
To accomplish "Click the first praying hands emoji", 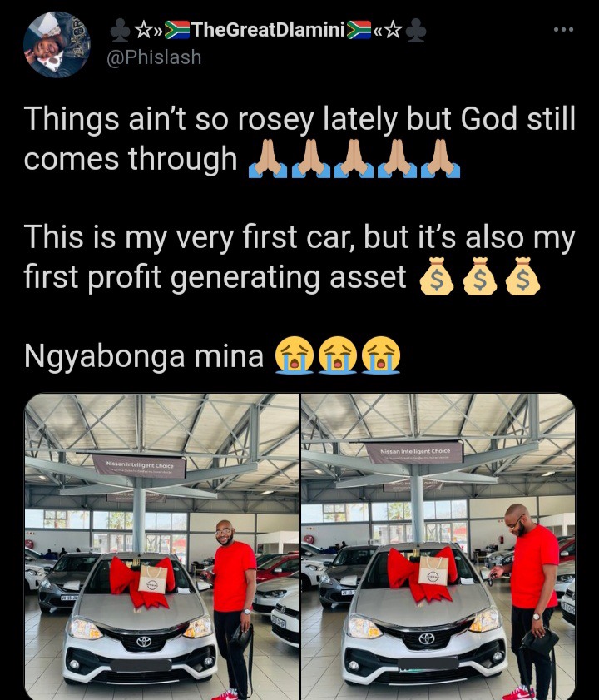I will coord(268,159).
